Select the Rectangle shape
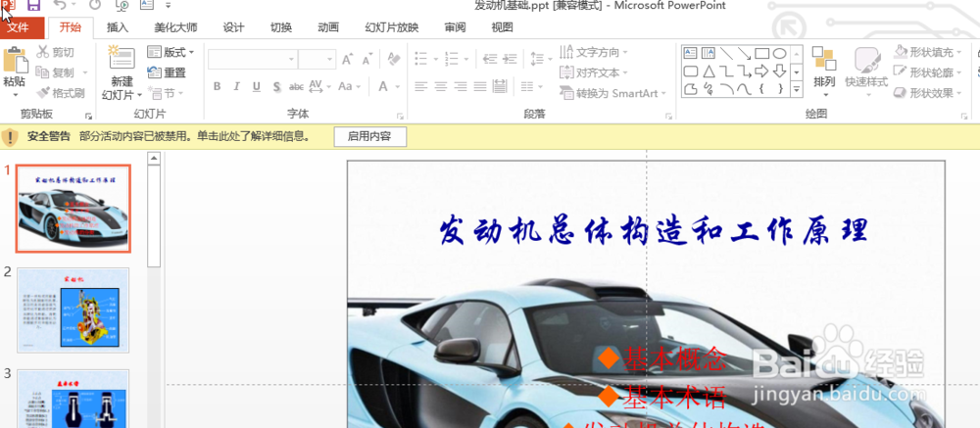This screenshot has height=428, width=980. (761, 53)
